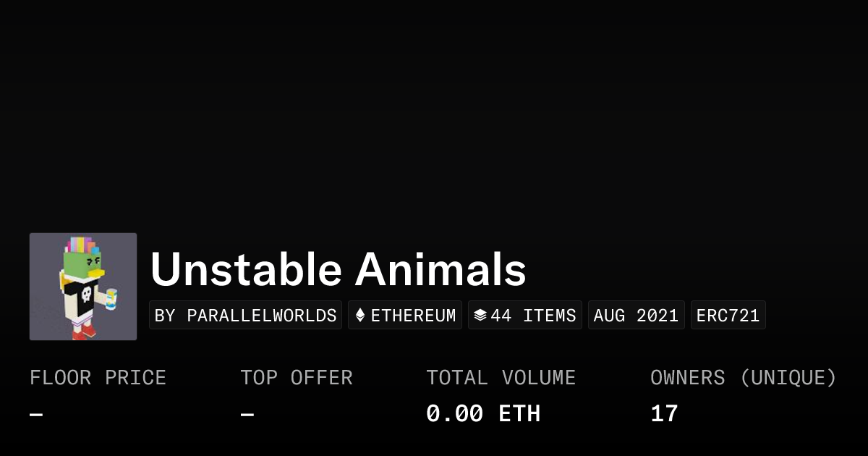This screenshot has height=456, width=868.
Task: Click the 17 unique owners count
Action: click(664, 414)
